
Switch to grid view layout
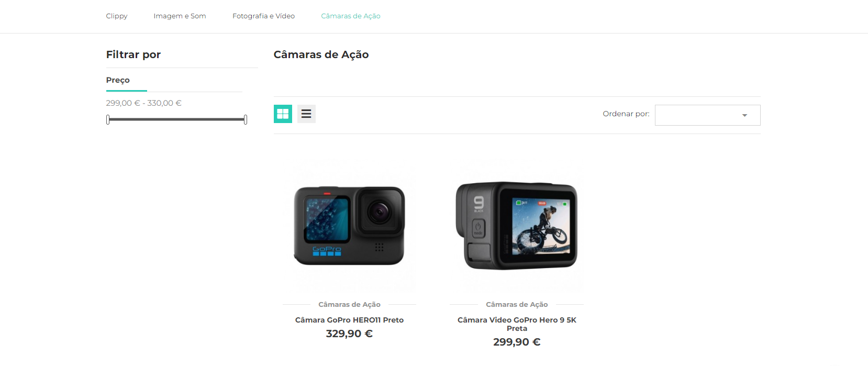(x=283, y=114)
